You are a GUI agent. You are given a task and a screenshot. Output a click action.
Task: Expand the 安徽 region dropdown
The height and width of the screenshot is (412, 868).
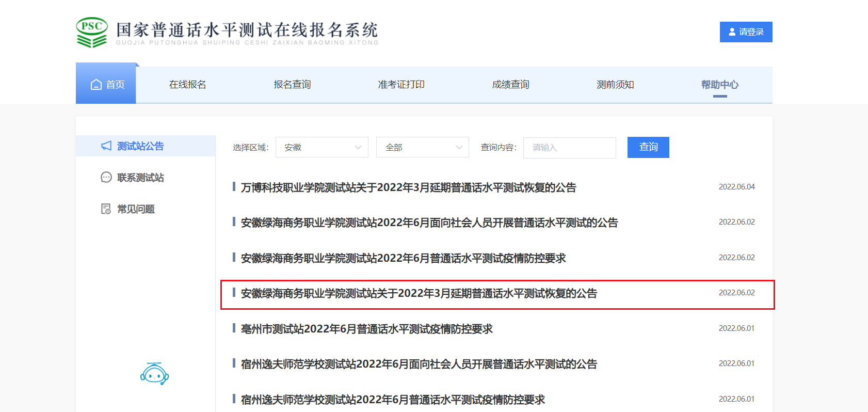(x=322, y=147)
